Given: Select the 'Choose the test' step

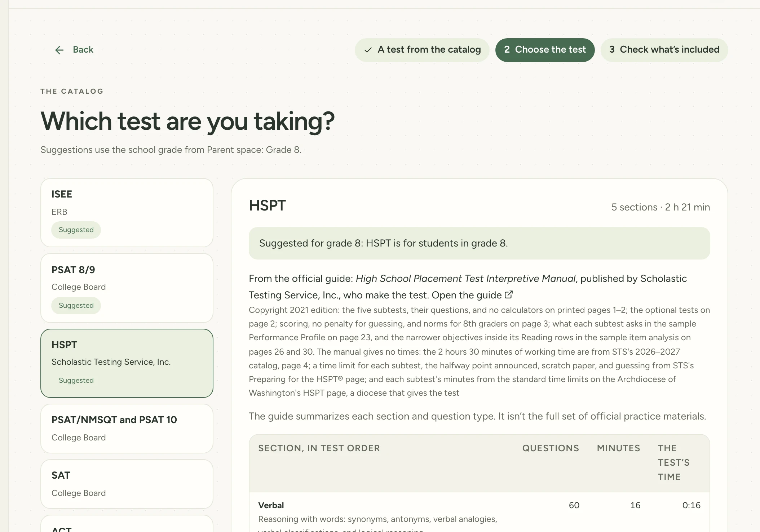Looking at the screenshot, I should pyautogui.click(x=545, y=50).
